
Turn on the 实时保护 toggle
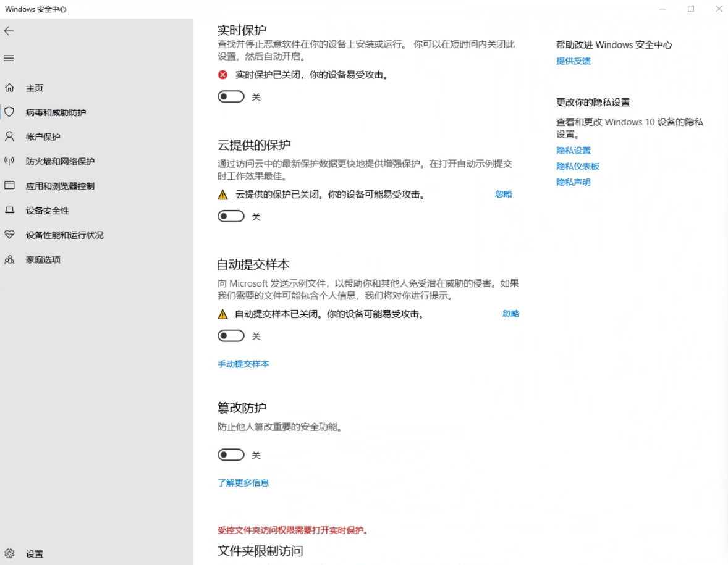[x=231, y=97]
